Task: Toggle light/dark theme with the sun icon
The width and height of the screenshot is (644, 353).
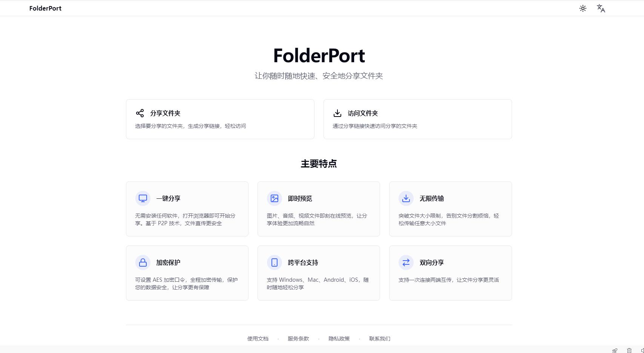Action: click(x=583, y=8)
